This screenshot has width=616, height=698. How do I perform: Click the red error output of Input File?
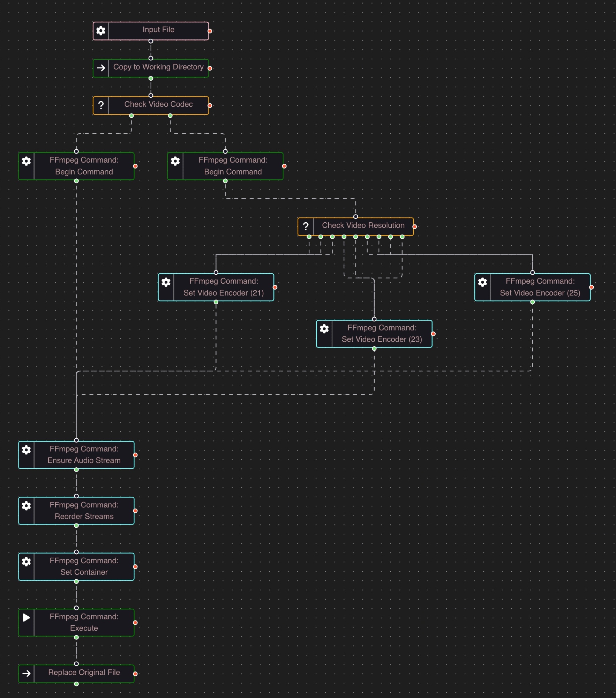[x=210, y=31]
